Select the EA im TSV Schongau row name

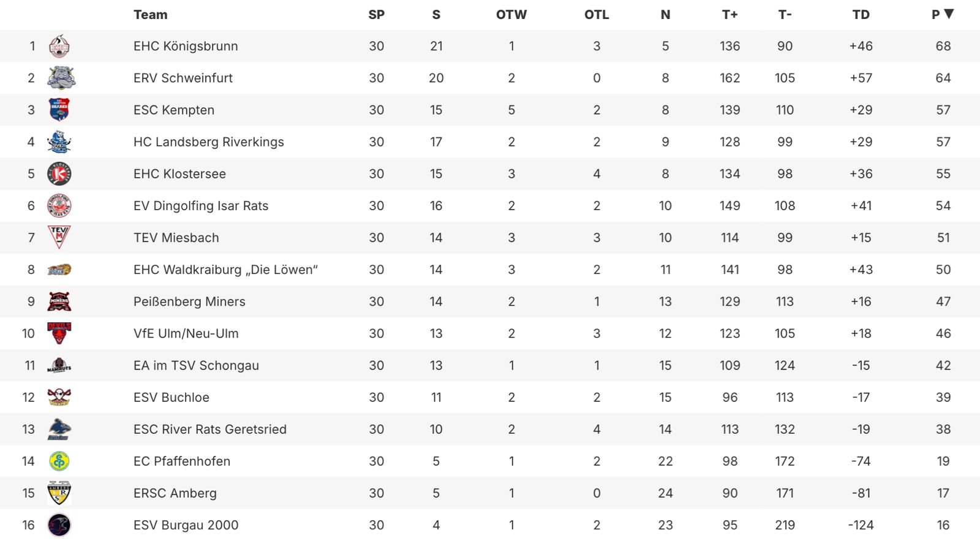(196, 366)
